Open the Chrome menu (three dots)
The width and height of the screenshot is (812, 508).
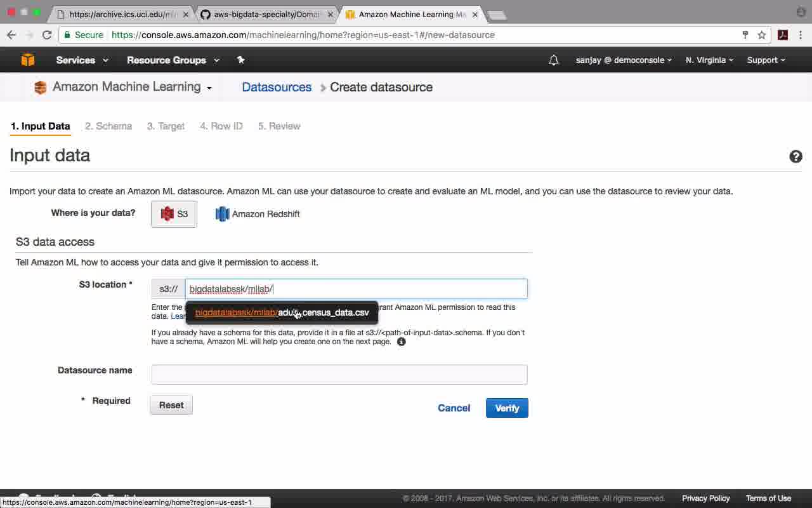tap(801, 35)
